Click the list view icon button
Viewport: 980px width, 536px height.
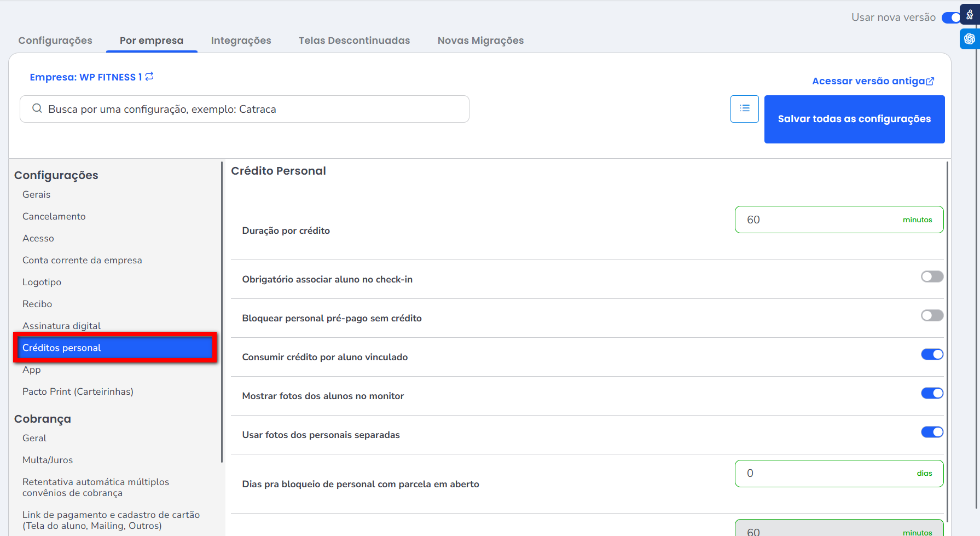[744, 108]
